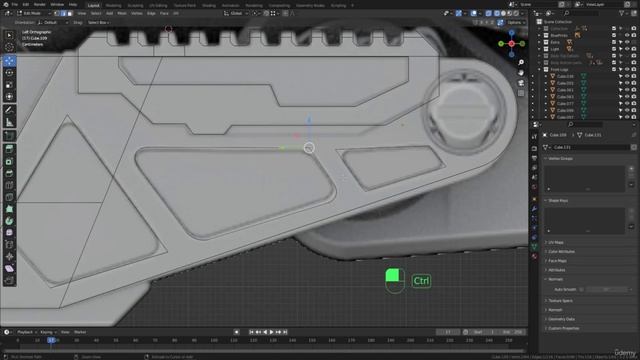640x360 pixels.
Task: Click the timeline current frame playhead
Action: coord(51,340)
